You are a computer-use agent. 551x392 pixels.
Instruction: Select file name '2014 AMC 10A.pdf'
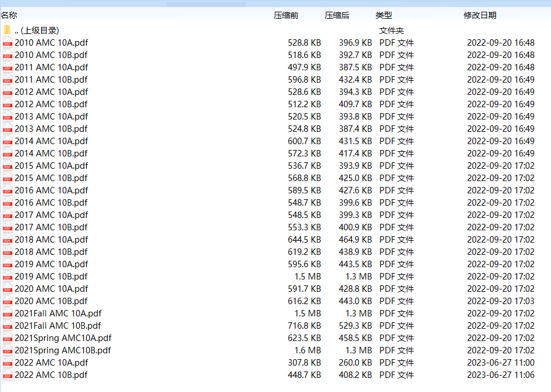[52, 141]
